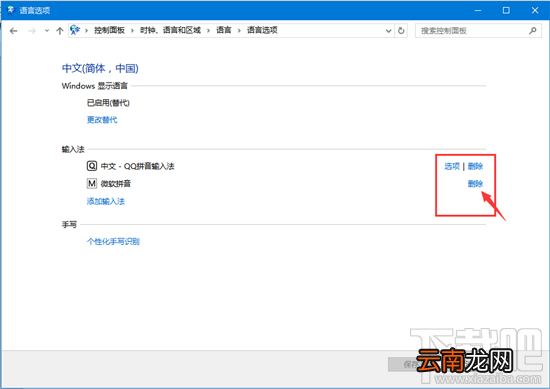Minimize the 语言选项 window
Viewport: 550px width, 389px height.
pos(478,11)
